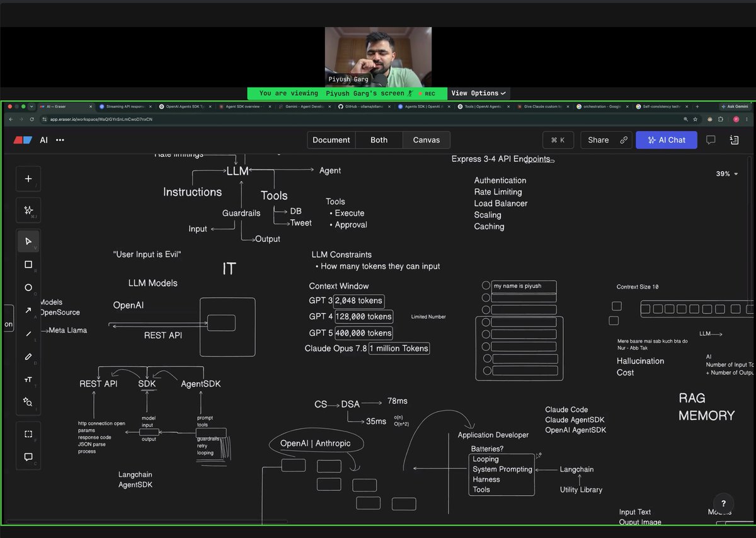This screenshot has height=538, width=756.
Task: Switch to Tools OpenAI Agents browser tab
Action: 483,106
